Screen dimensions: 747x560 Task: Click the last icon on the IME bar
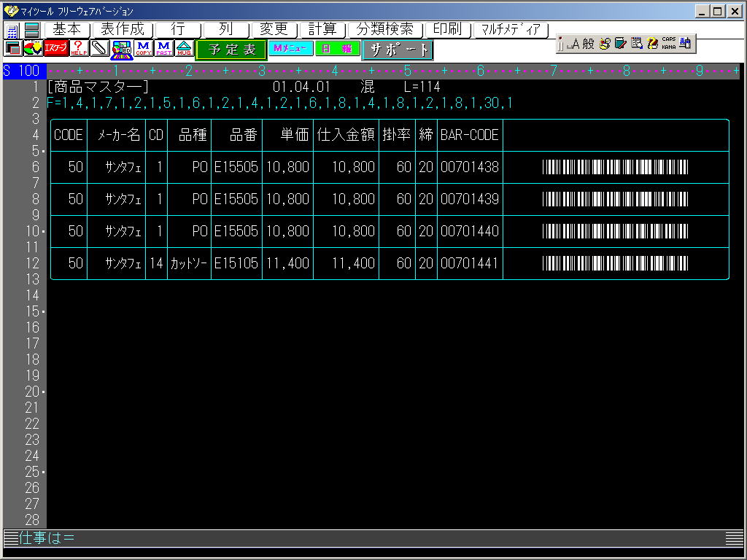coord(685,44)
